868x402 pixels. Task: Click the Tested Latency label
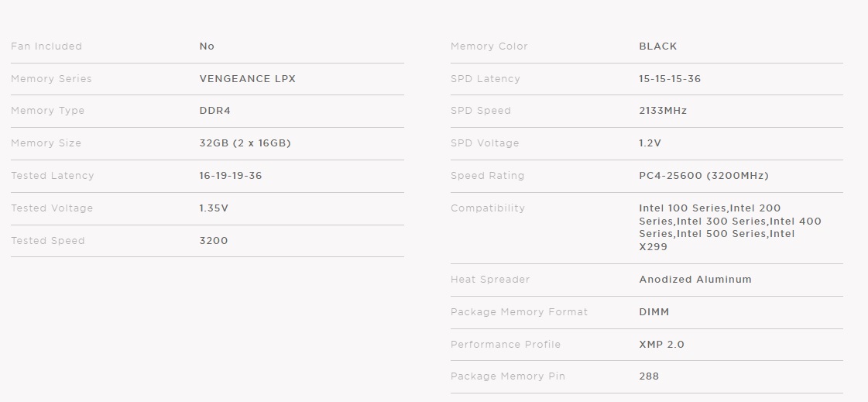(x=53, y=176)
